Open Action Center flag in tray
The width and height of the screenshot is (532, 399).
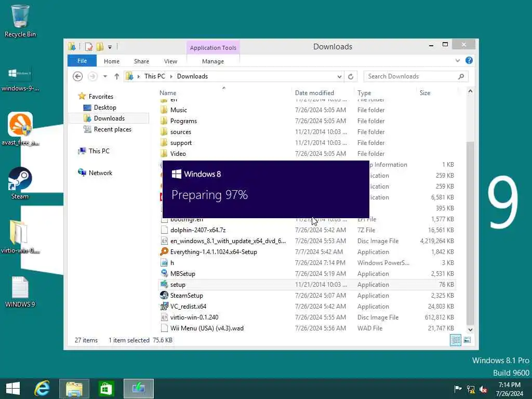click(x=458, y=389)
